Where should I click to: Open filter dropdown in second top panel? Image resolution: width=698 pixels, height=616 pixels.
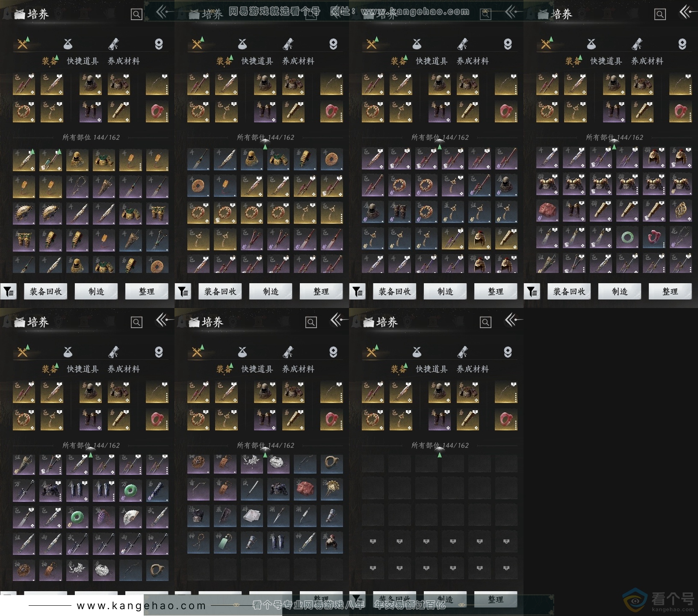(183, 291)
